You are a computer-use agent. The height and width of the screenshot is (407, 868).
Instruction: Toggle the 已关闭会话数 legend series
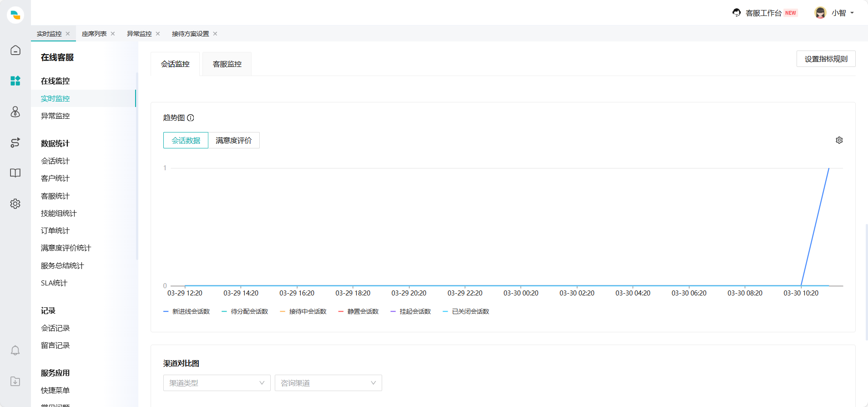click(466, 311)
